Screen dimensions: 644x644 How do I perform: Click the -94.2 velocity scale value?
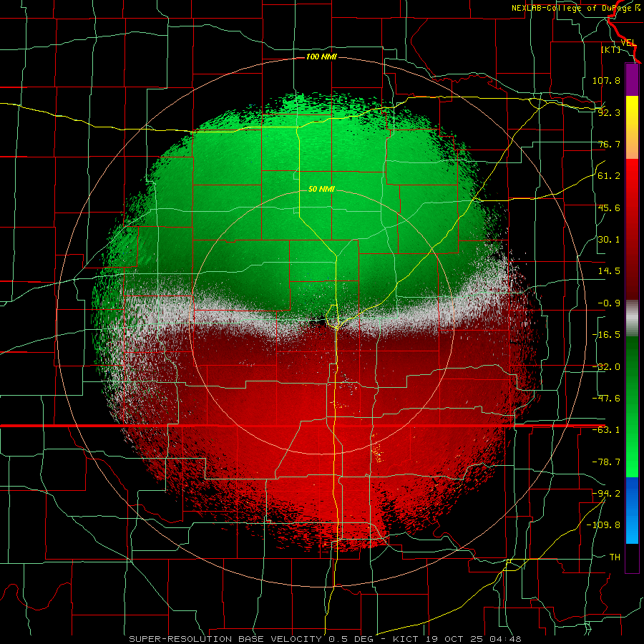(x=606, y=493)
